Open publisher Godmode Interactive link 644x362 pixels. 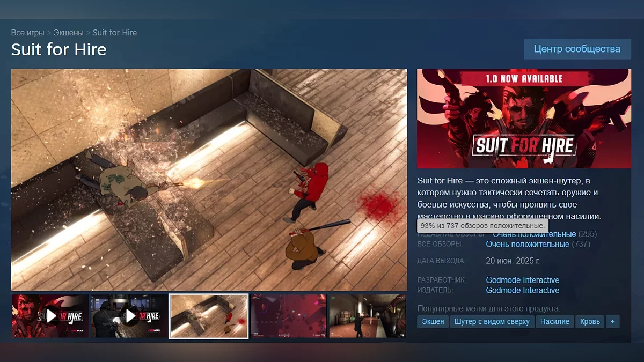[x=523, y=290]
